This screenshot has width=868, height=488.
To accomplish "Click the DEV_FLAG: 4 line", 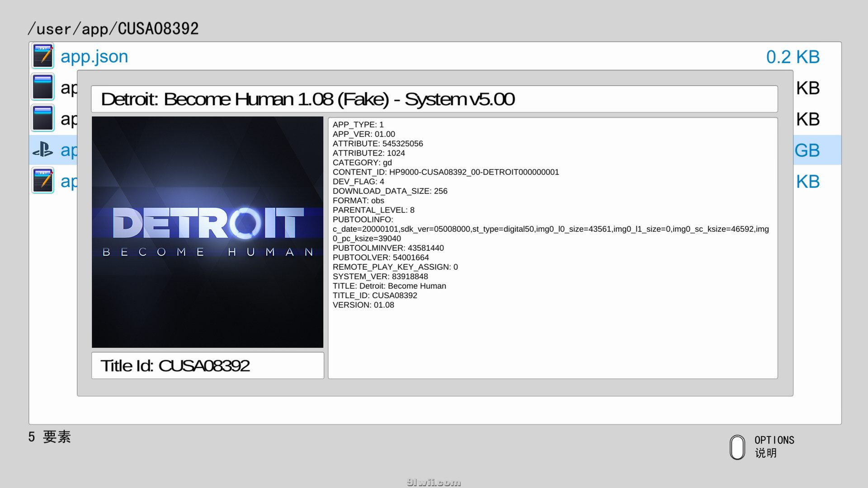I will [359, 182].
